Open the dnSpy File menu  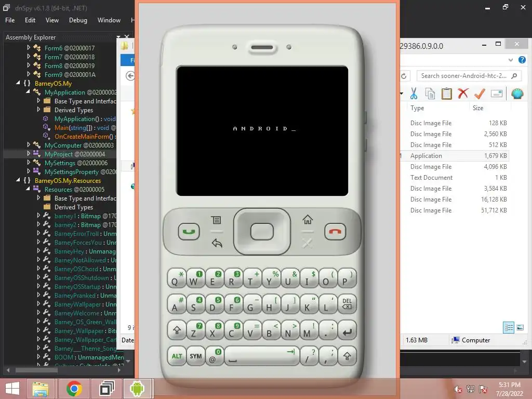click(x=10, y=20)
